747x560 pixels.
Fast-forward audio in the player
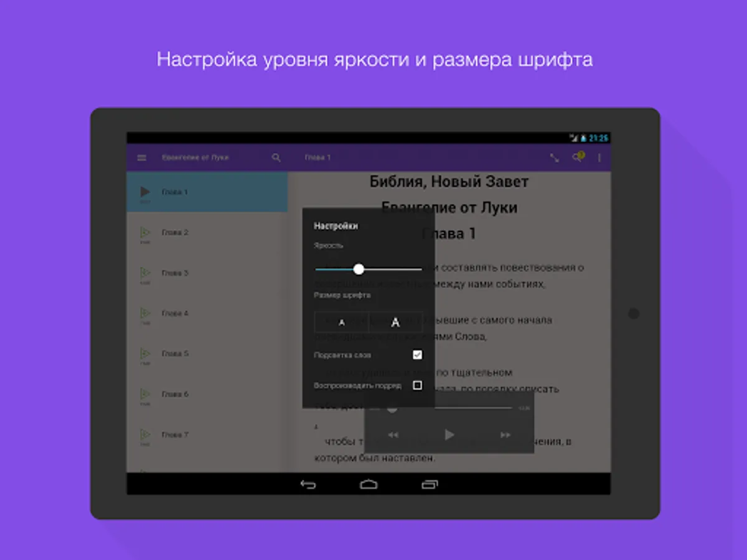(505, 435)
